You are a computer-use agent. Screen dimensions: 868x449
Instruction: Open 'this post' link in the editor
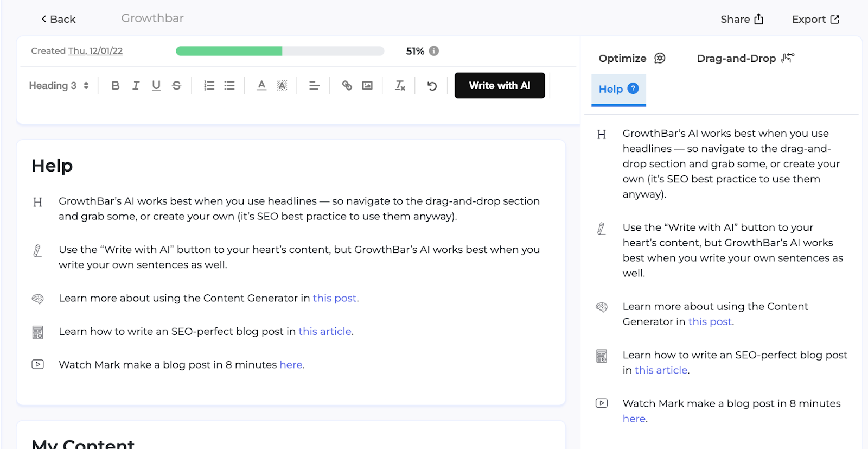click(335, 298)
